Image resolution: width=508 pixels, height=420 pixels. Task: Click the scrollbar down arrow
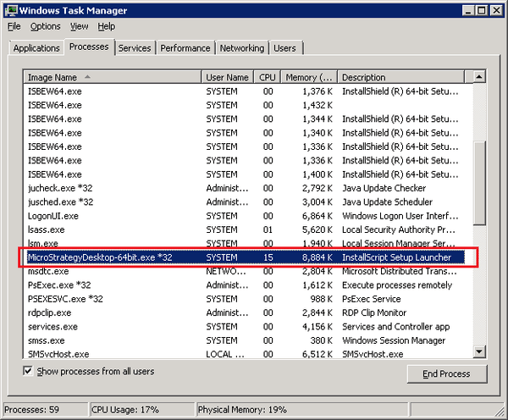479,352
